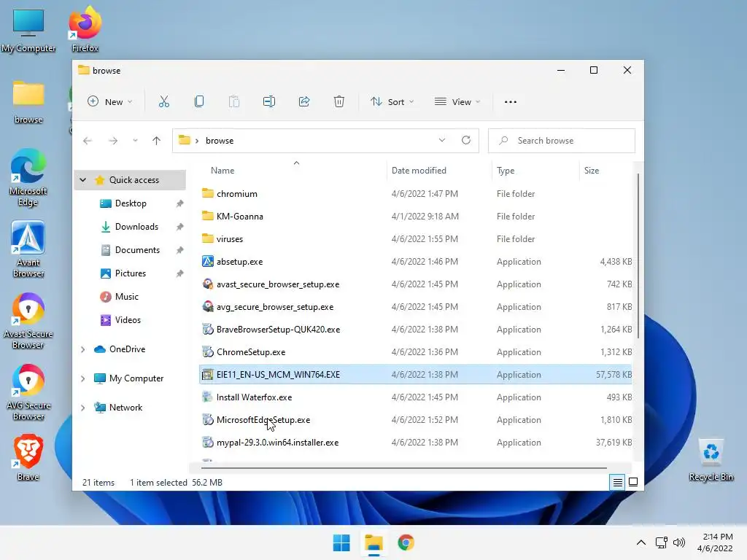
Task: Open the See more three-dots menu
Action: 510,102
